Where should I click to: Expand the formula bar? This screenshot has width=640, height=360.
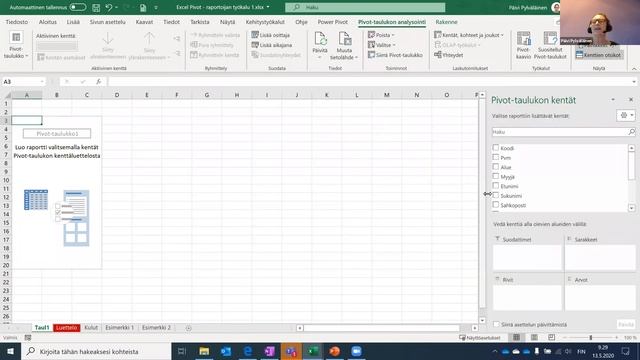coord(634,82)
